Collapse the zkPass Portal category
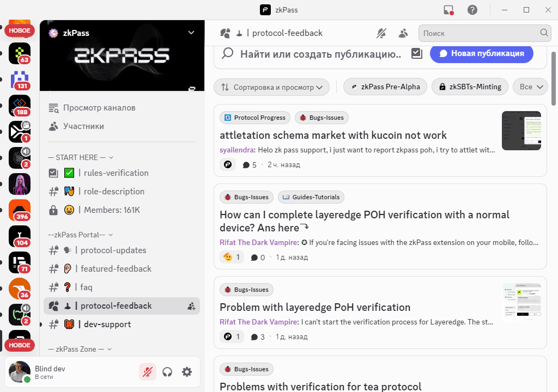558x392 pixels. (81, 235)
